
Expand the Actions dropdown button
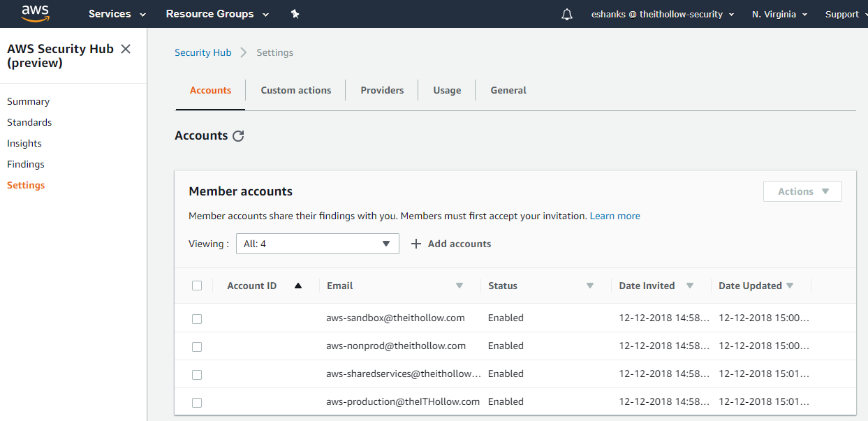tap(802, 191)
